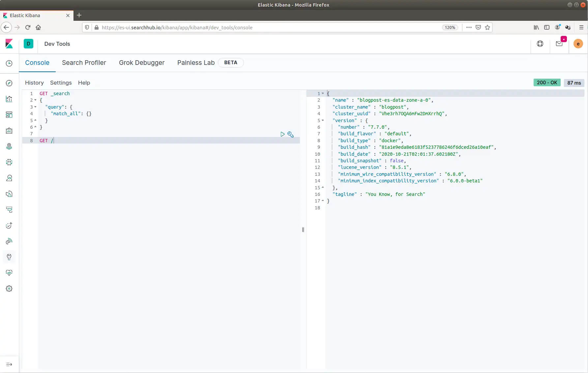This screenshot has width=588, height=373.
Task: Open the Dashboard app from the sidebar
Action: click(9, 115)
